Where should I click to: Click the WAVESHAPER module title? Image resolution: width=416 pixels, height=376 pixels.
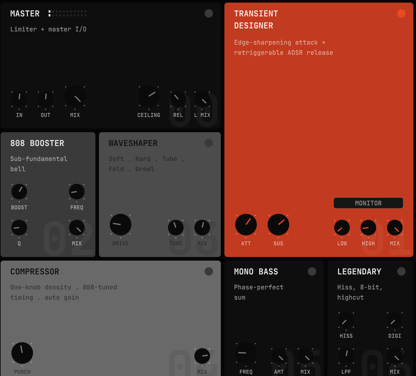click(133, 143)
